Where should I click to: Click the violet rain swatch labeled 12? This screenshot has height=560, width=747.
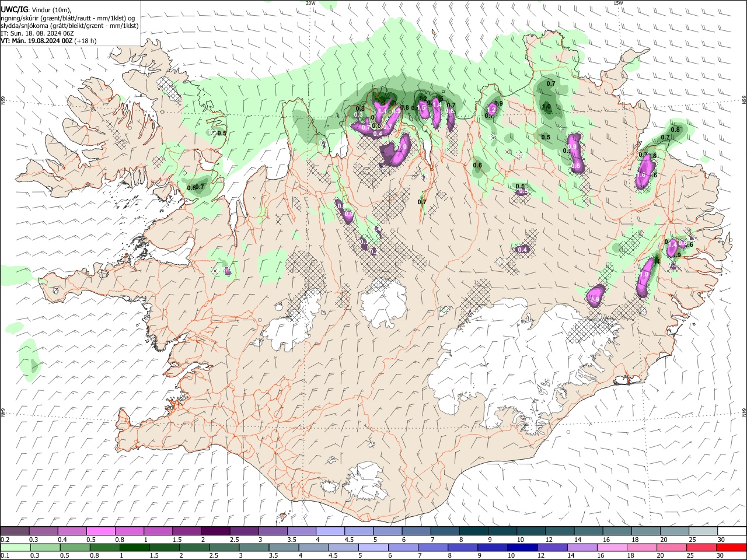click(551, 547)
